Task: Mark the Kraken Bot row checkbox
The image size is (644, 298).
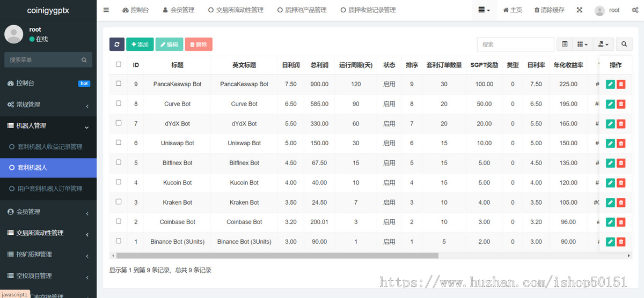Action: click(119, 202)
